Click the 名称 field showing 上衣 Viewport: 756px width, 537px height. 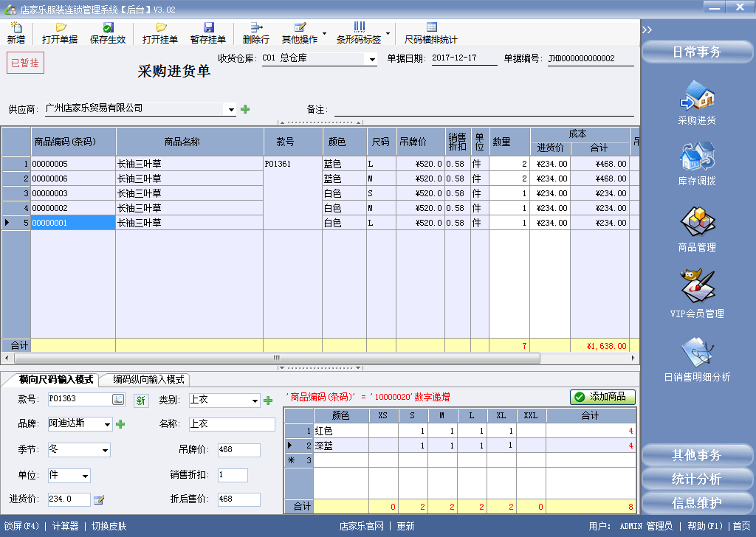[232, 424]
